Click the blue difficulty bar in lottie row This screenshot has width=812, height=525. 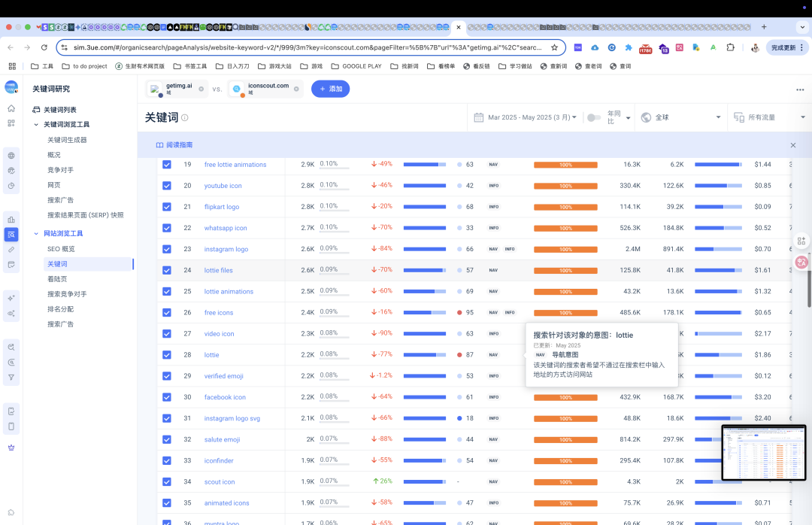pos(425,355)
